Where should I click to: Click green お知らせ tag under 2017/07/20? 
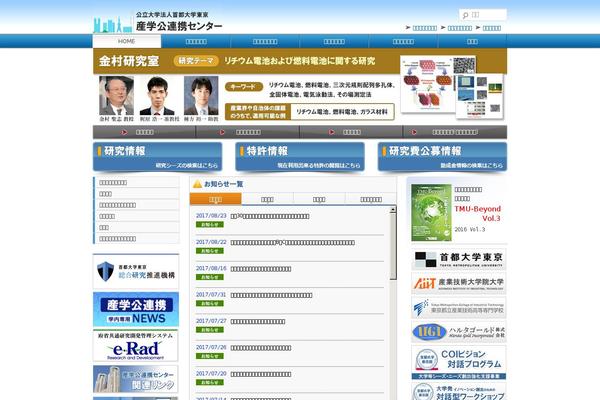click(210, 382)
